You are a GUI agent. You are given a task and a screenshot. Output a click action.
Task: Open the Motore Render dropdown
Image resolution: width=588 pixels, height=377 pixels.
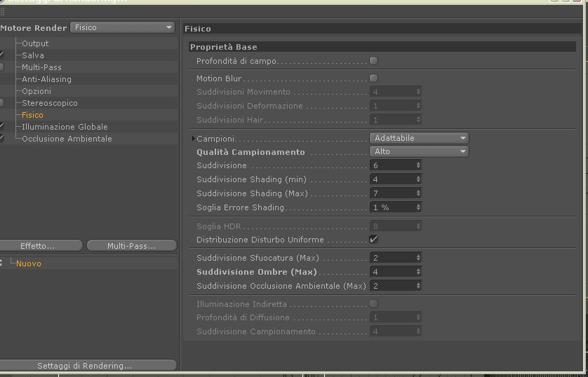point(123,27)
